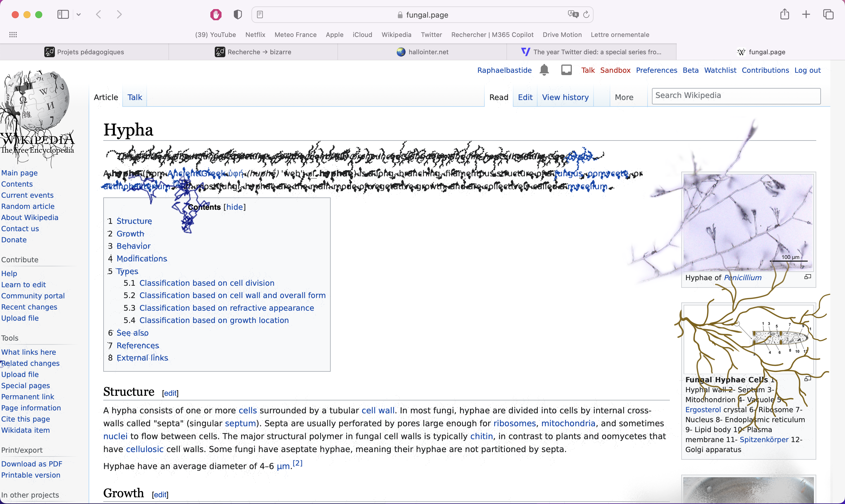Reload the page with refresh icon
Image resolution: width=845 pixels, height=504 pixels.
tap(586, 15)
